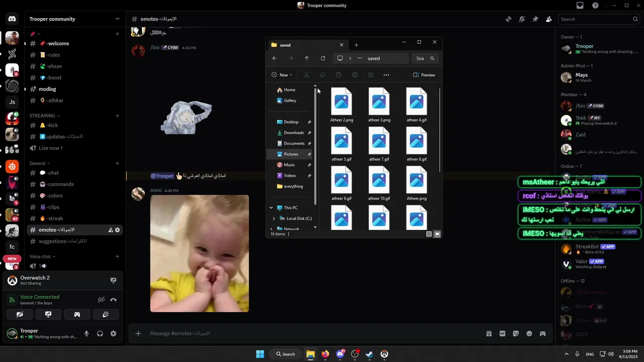Open Windows Start button on taskbar

260,354
